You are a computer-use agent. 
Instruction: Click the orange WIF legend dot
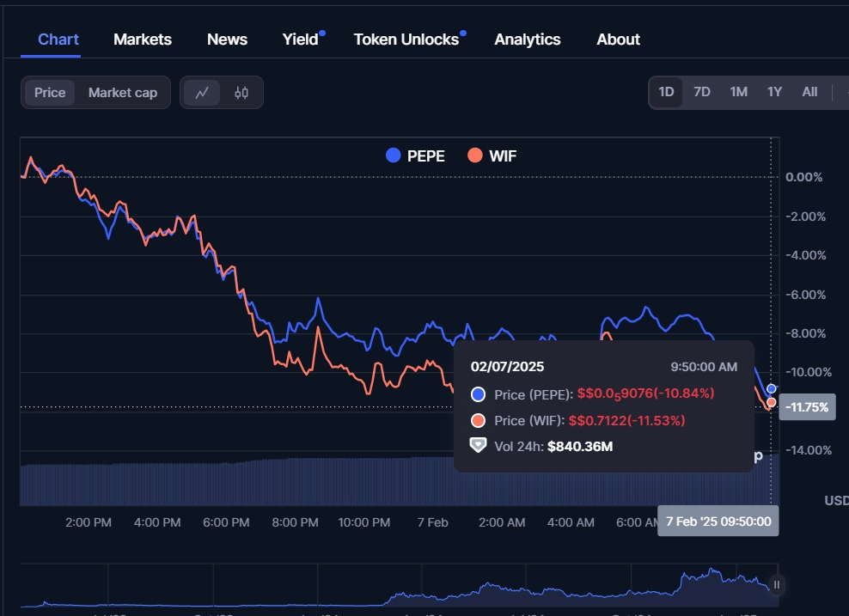pyautogui.click(x=475, y=156)
